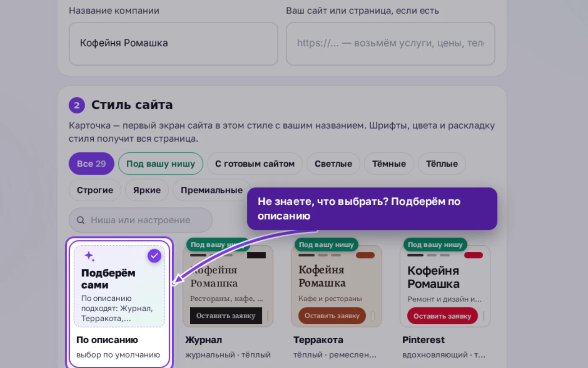588x368 pixels.
Task: Click the black rectangle accent in Журнал preview
Action: (x=256, y=255)
